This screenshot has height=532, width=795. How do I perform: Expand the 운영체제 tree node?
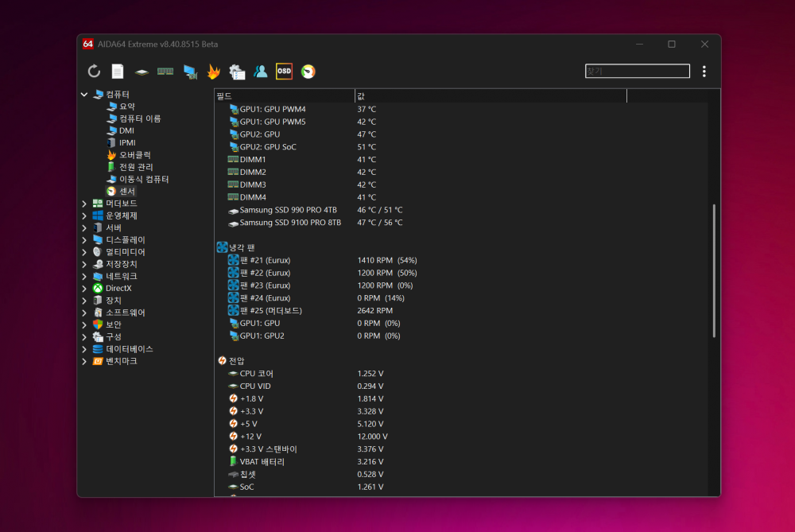pos(84,216)
